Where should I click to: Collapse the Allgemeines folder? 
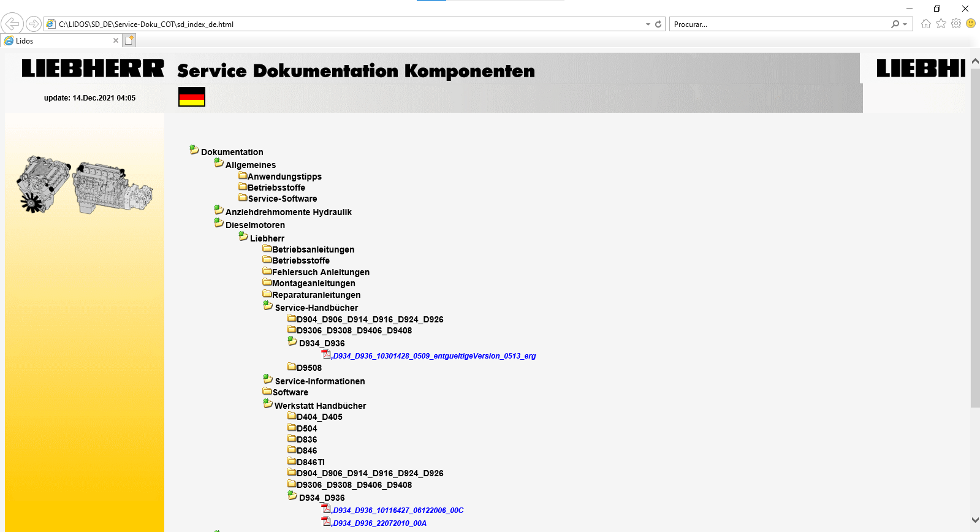(x=219, y=162)
